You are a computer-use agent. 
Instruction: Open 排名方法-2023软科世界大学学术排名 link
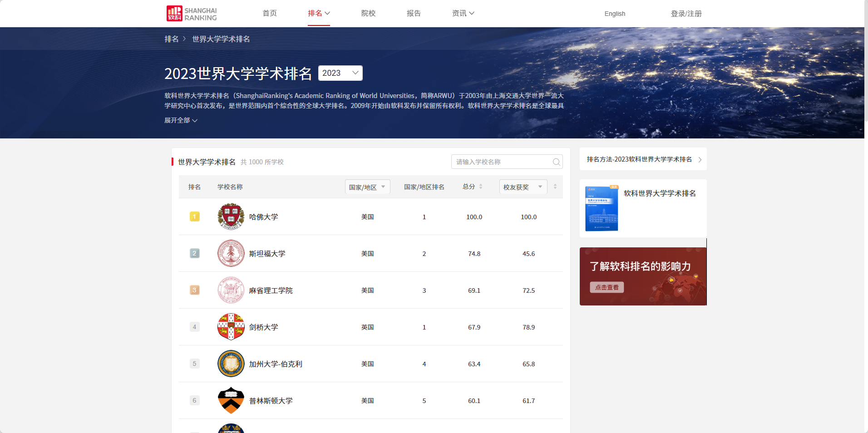(x=639, y=159)
